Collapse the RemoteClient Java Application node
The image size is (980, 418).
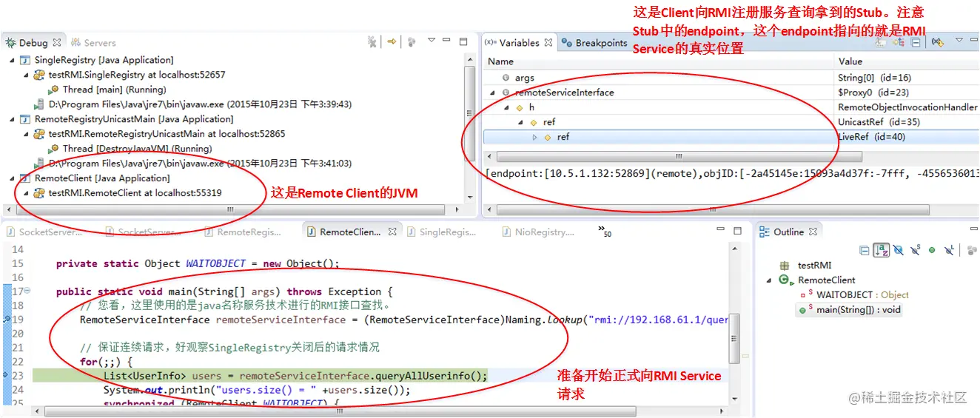click(x=12, y=178)
